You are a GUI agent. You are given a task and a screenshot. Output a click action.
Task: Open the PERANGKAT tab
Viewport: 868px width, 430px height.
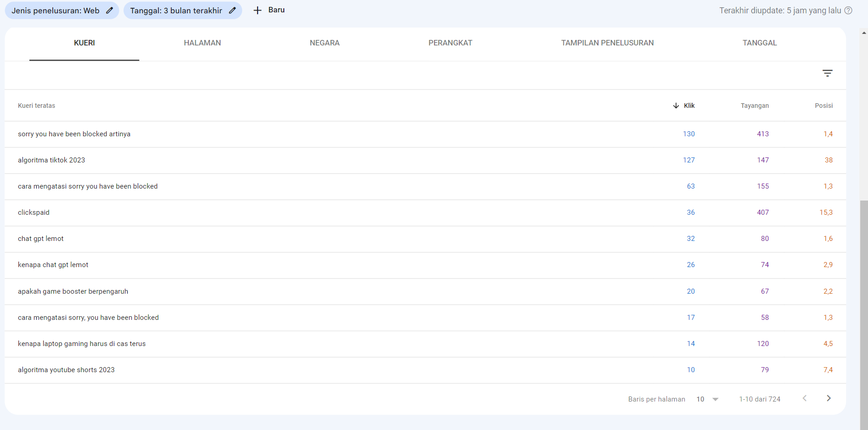[x=450, y=43]
